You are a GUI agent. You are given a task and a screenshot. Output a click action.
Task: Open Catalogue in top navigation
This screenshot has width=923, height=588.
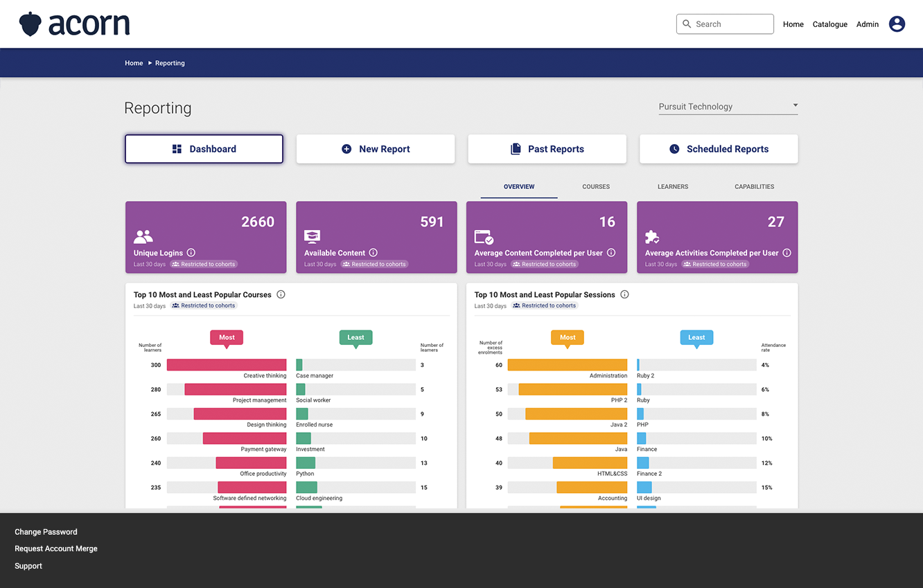(x=830, y=24)
